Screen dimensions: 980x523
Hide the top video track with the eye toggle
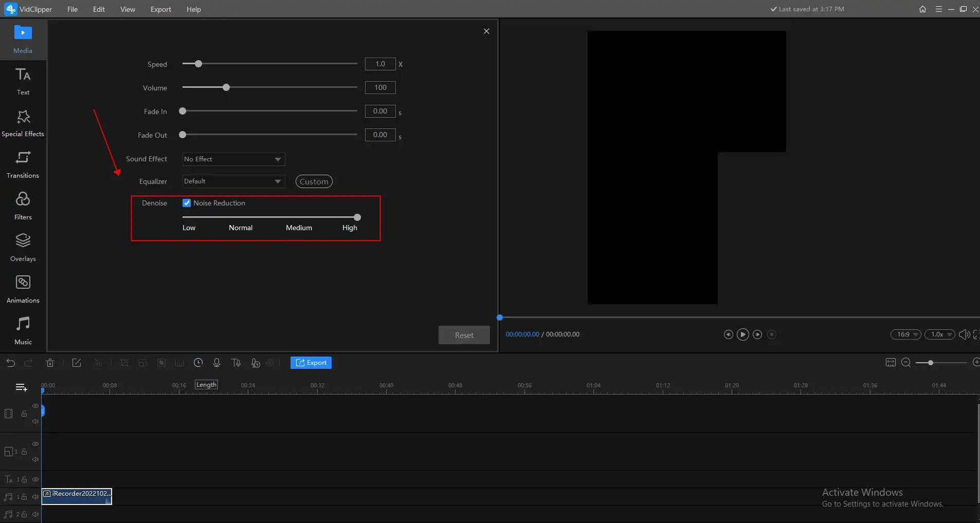[34, 406]
